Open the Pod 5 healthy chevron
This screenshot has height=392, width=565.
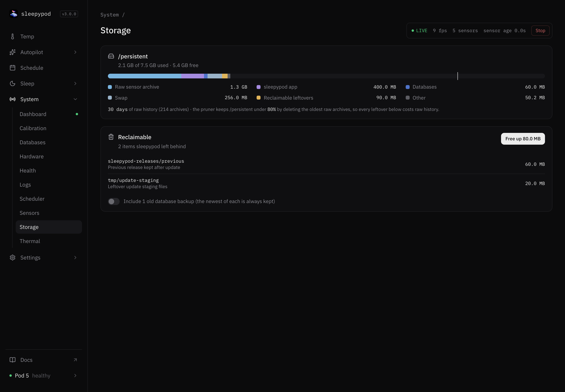click(75, 376)
